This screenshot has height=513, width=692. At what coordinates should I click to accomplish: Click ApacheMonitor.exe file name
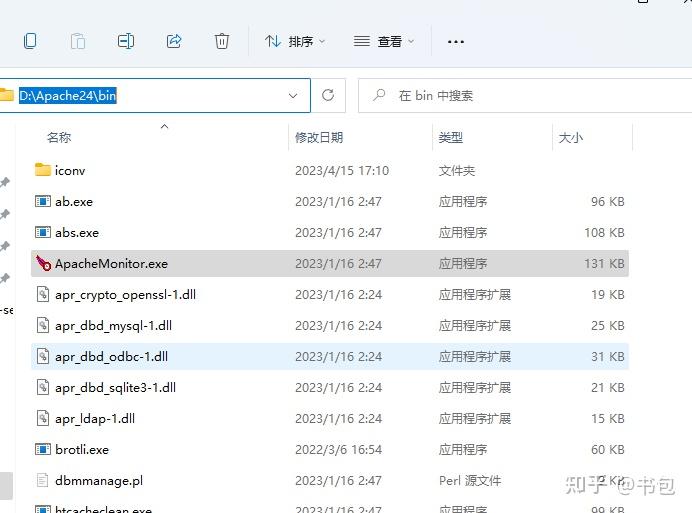coord(111,264)
